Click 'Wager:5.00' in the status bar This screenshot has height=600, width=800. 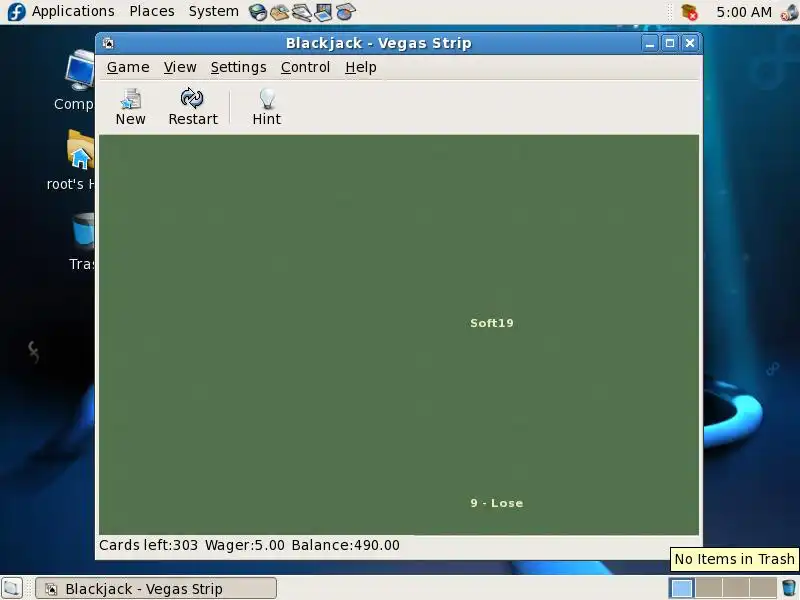coord(245,545)
